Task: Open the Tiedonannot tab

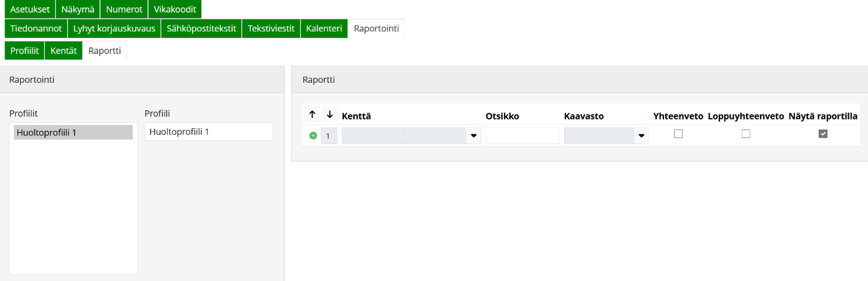Action: click(x=36, y=29)
